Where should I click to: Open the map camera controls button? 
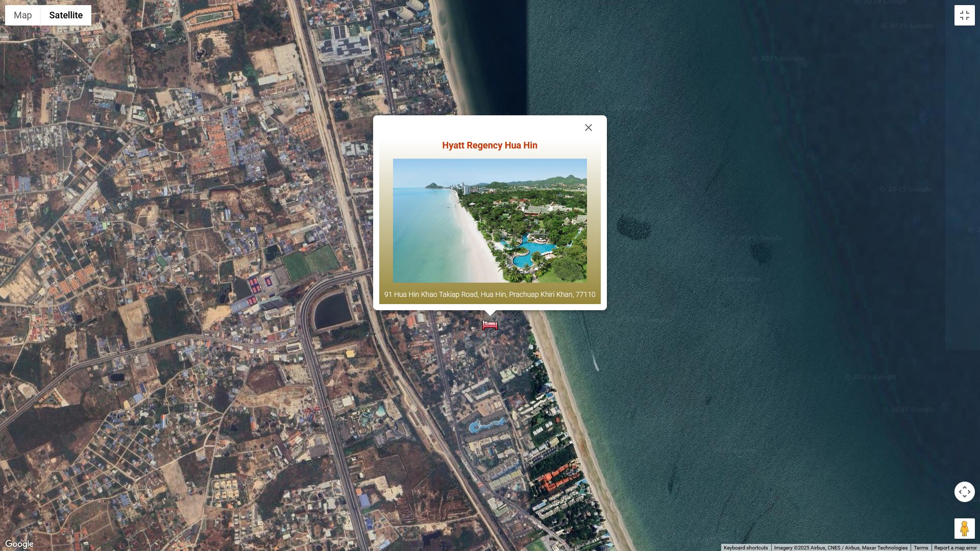pos(964,492)
